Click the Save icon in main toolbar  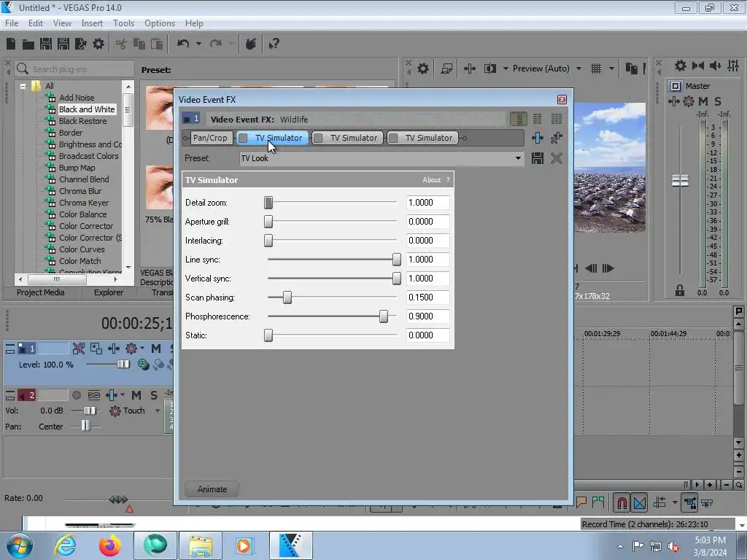[46, 44]
